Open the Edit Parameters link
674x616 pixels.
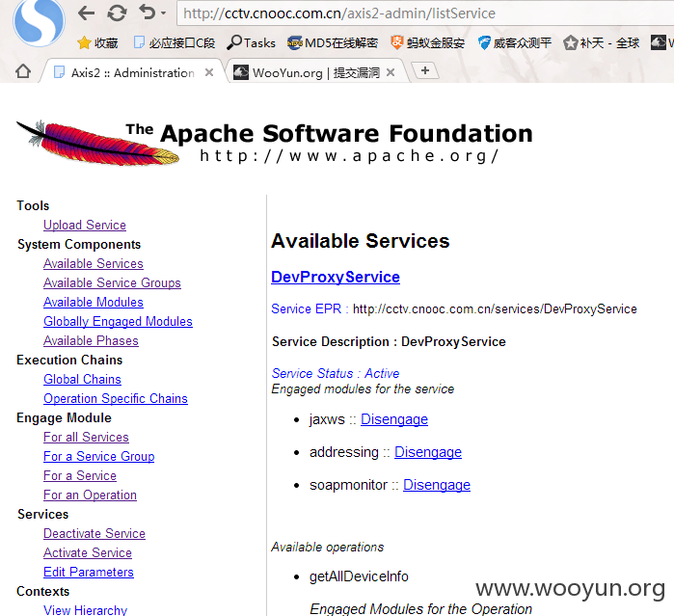click(89, 573)
